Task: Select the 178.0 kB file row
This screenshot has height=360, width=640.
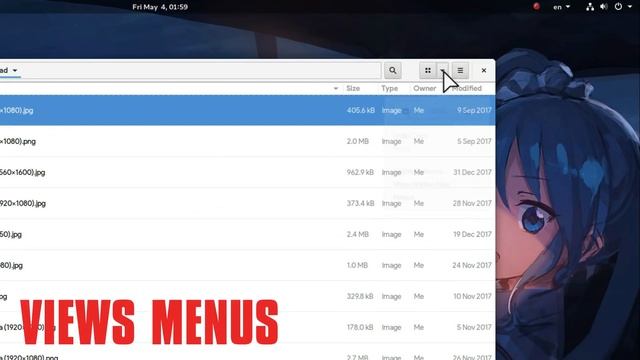Action: click(x=247, y=327)
